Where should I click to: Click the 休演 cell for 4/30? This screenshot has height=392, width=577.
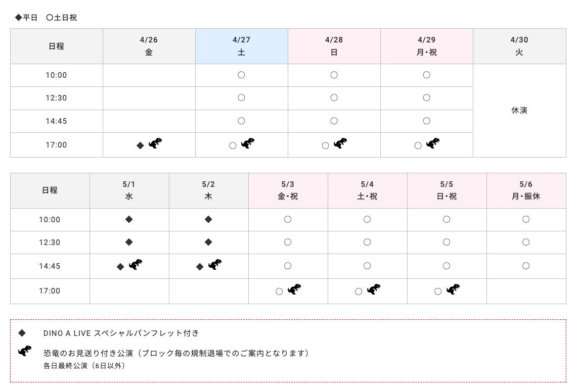tap(519, 110)
